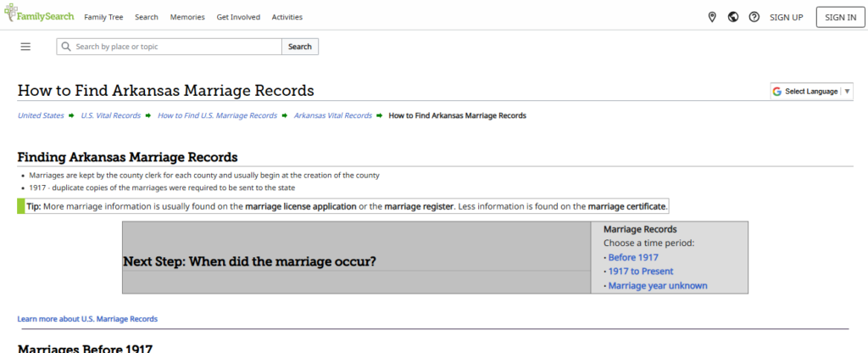Screen dimensions: 868x353
Task: Go to the Arkansas Vital Records breadcrumb
Action: (x=333, y=115)
